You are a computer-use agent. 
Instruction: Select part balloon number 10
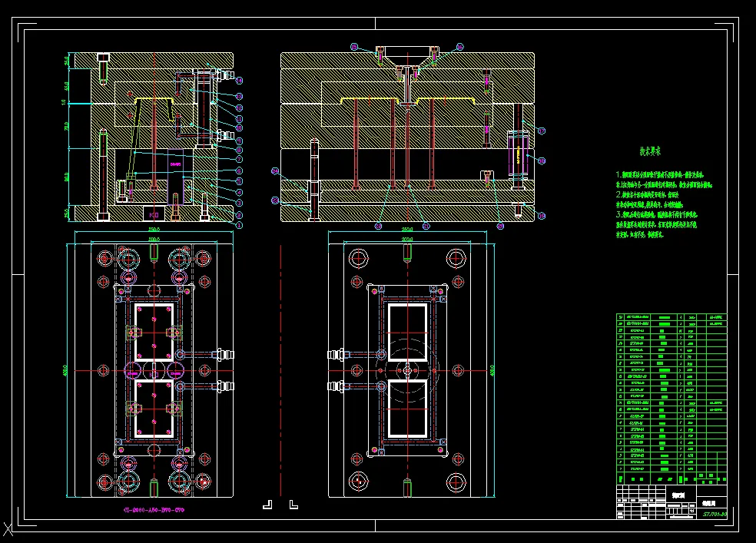tap(240, 128)
